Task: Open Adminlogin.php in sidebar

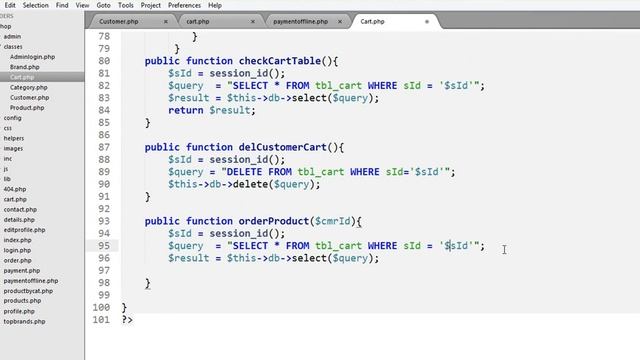Action: [x=32, y=57]
